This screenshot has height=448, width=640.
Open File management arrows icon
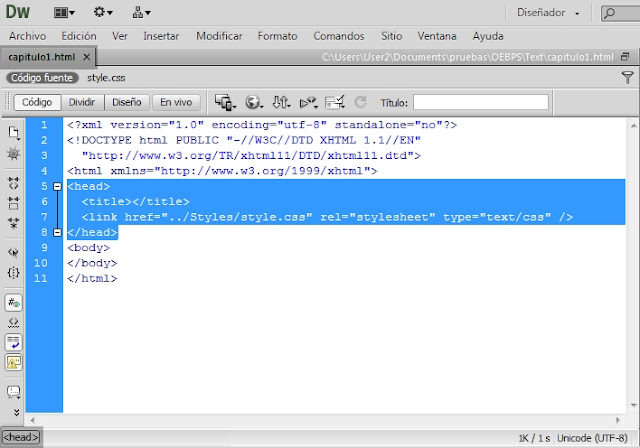pyautogui.click(x=281, y=102)
